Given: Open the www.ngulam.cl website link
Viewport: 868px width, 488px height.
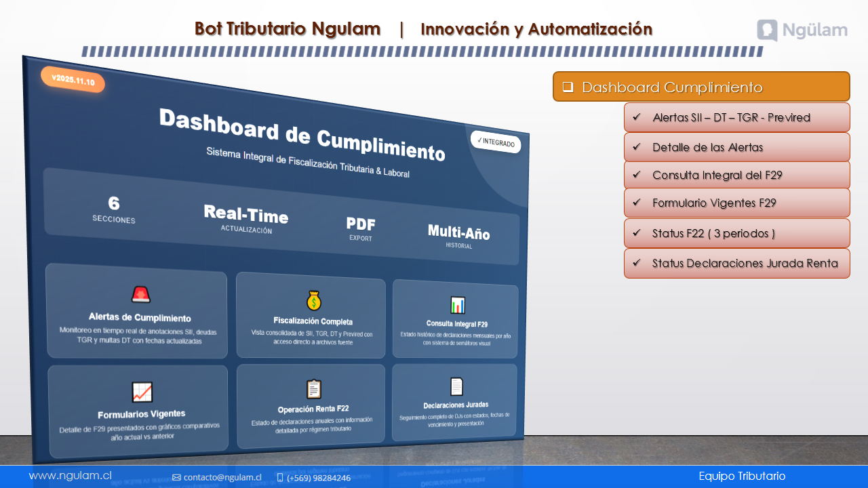Looking at the screenshot, I should tap(70, 476).
